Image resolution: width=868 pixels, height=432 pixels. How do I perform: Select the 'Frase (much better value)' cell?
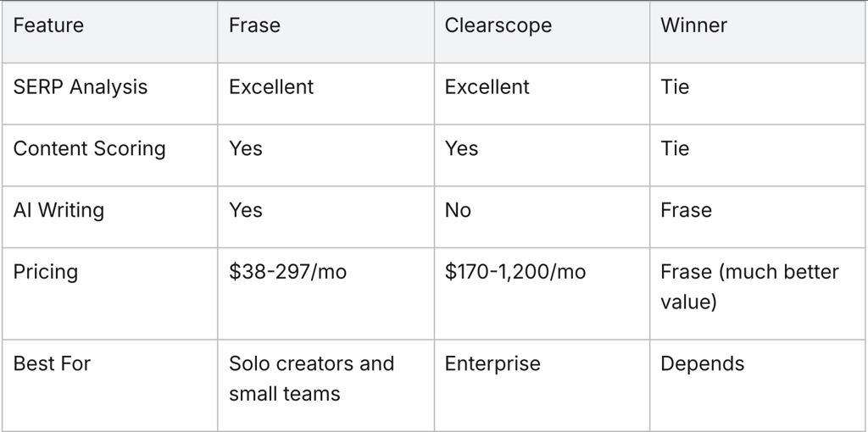pos(749,287)
